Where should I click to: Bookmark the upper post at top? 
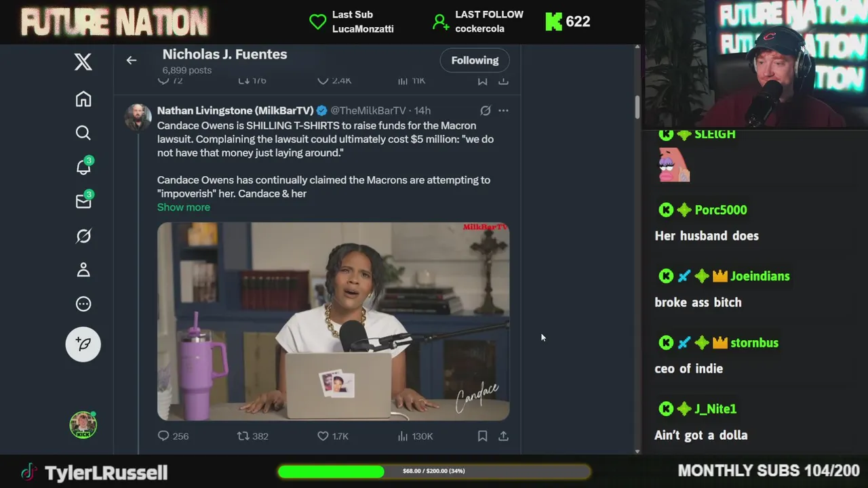(x=482, y=81)
